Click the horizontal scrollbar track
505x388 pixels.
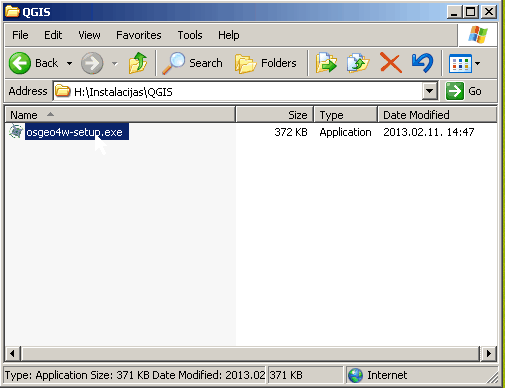pyautogui.click(x=250, y=353)
